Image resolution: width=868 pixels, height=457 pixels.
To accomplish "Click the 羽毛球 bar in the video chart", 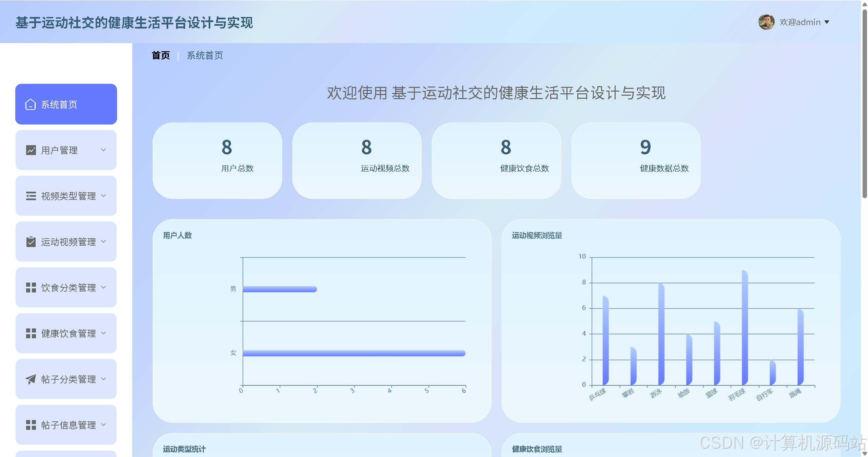I will (x=745, y=327).
